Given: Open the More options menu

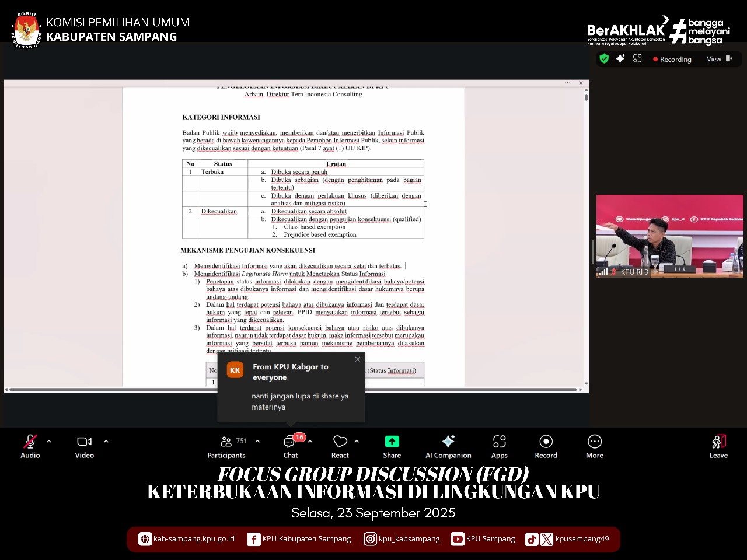Looking at the screenshot, I should click(x=595, y=446).
